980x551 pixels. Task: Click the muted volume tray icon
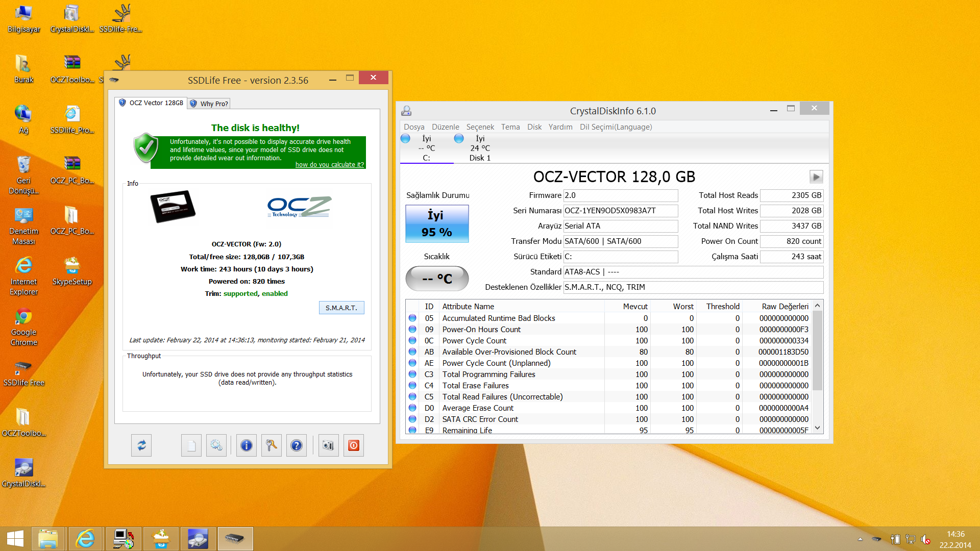click(926, 539)
